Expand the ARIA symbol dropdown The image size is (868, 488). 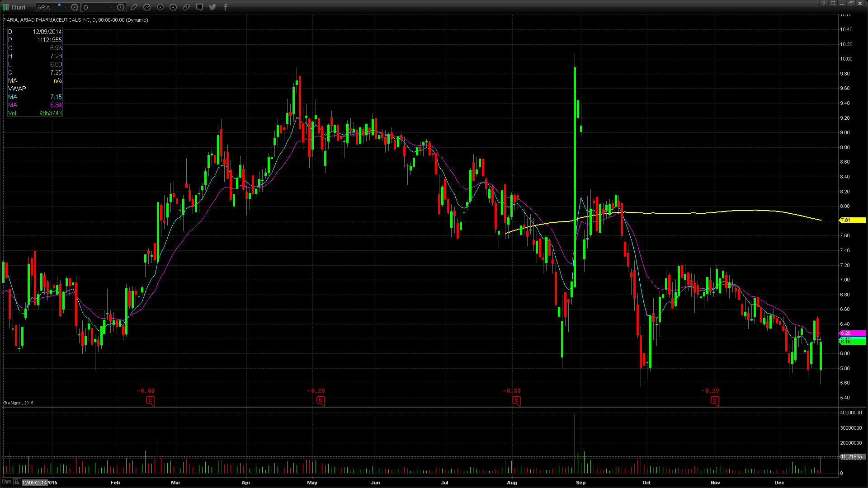[x=66, y=7]
